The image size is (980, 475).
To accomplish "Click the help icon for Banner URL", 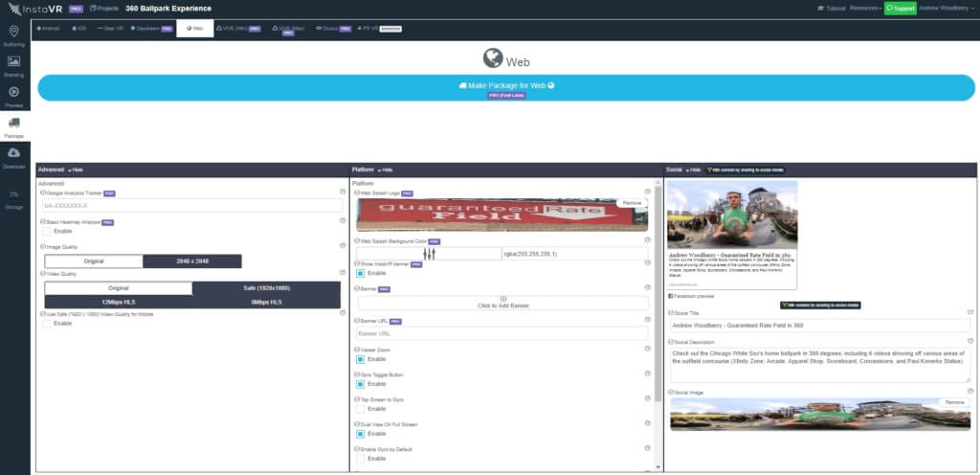I will pos(648,319).
